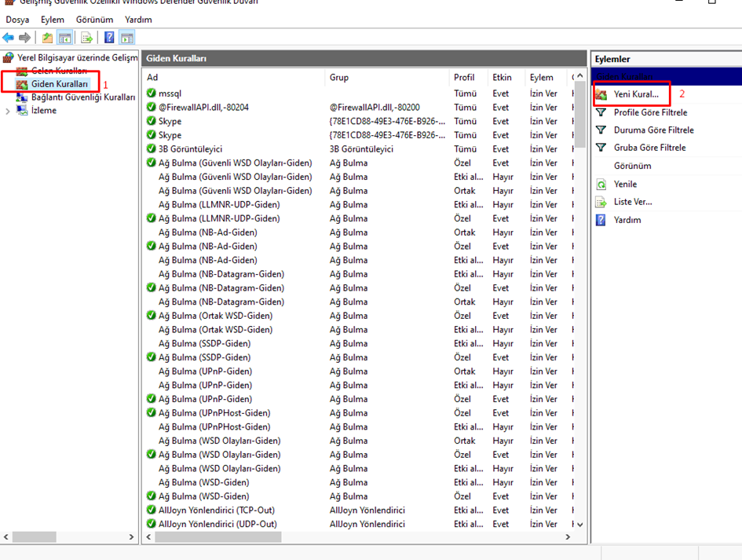Click green check icon of @FirewallAPI.dll,-80204 rule

tap(152, 107)
